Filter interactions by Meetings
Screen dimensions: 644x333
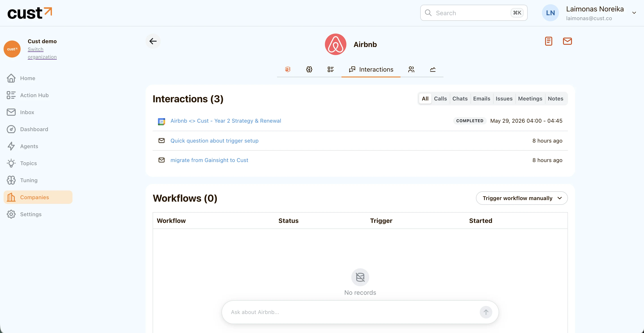click(530, 98)
